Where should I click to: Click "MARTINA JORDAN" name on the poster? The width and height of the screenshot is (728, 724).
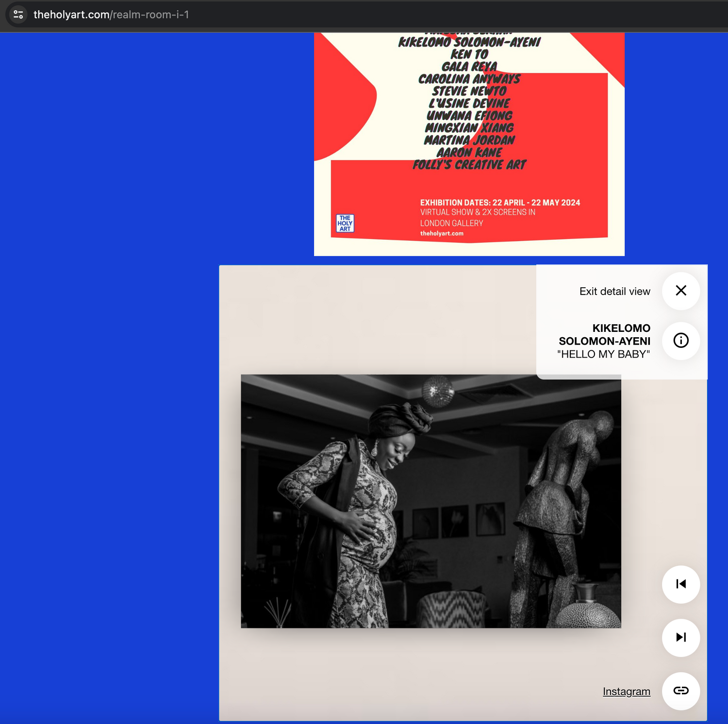point(469,140)
